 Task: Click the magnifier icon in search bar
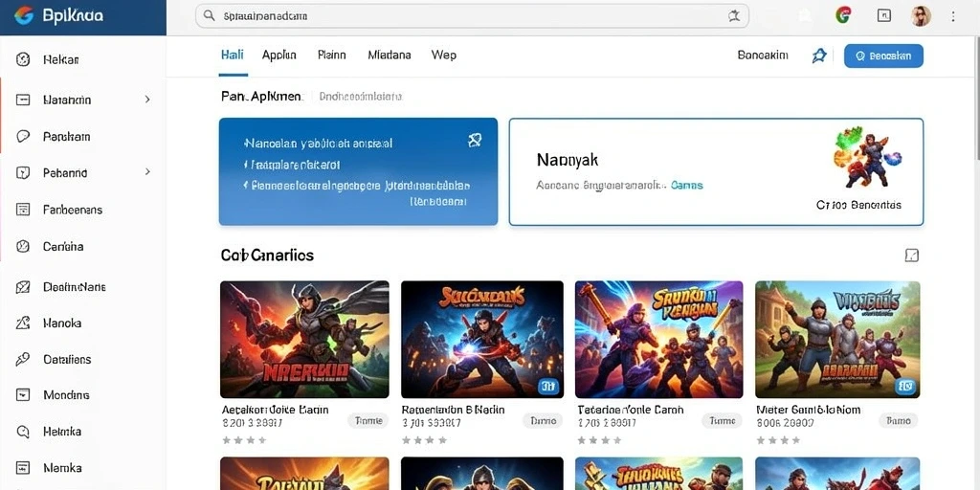pyautogui.click(x=210, y=15)
